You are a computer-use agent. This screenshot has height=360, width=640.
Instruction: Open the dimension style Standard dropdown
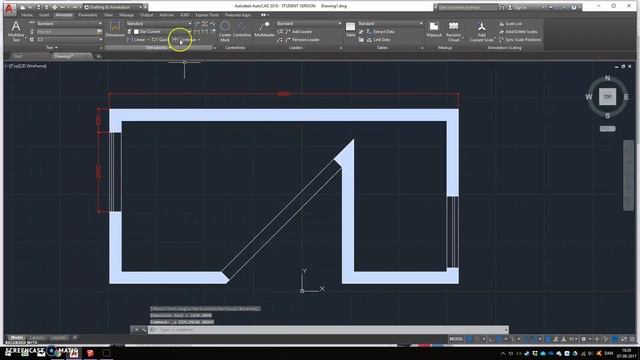tap(158, 24)
